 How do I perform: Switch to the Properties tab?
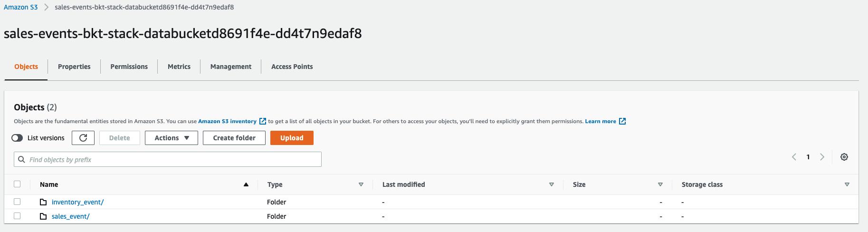(74, 67)
